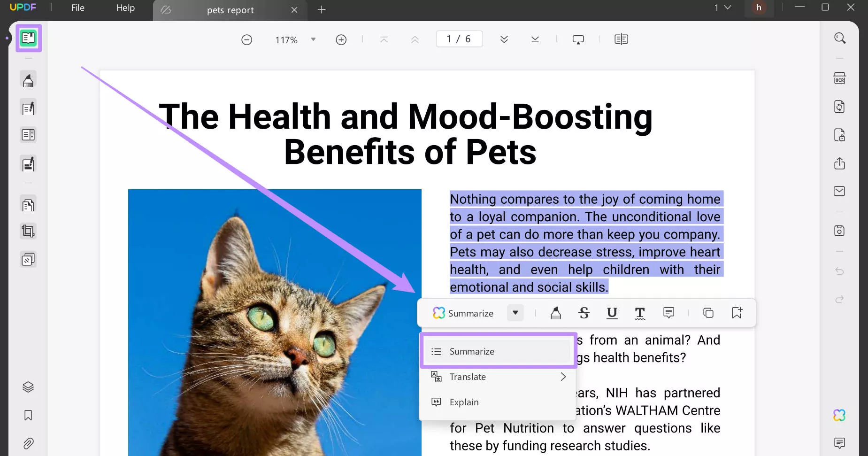Screen dimensions: 868x456
Task: Open the Comments panel in right sidebar
Action: 840,443
